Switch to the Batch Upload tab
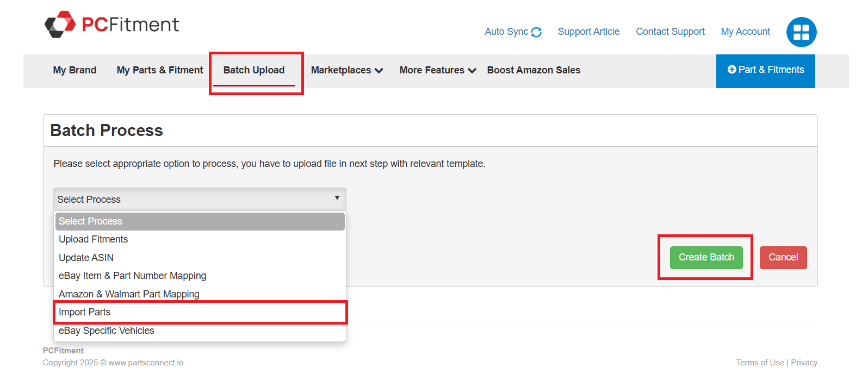 (254, 70)
